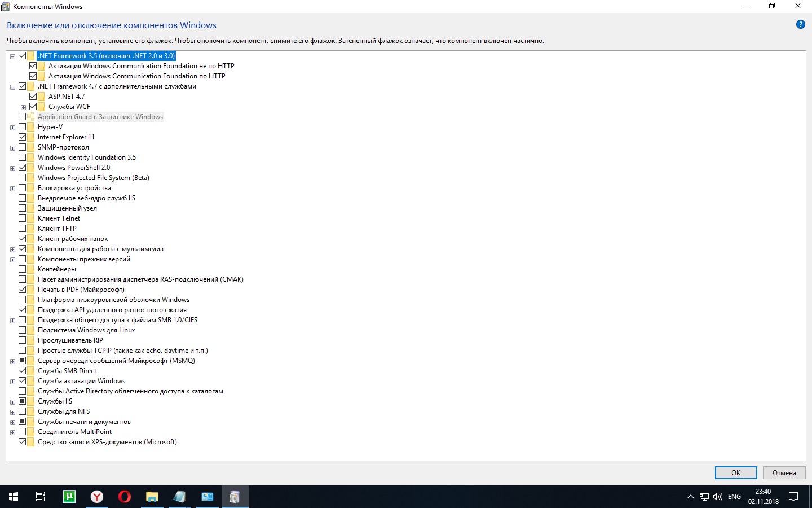The image size is (812, 508).
Task: Expand Сервер очереди сообщений (MSMQ) node
Action: (12, 361)
